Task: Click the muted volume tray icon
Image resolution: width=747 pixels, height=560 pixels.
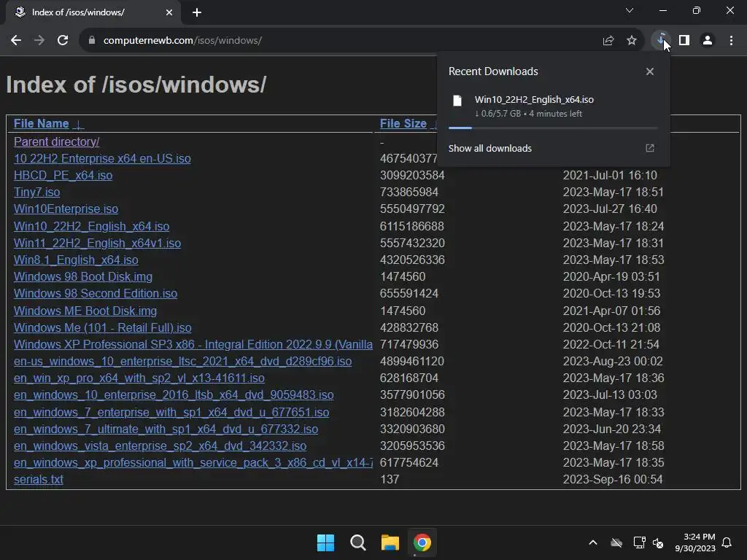Action: (659, 542)
